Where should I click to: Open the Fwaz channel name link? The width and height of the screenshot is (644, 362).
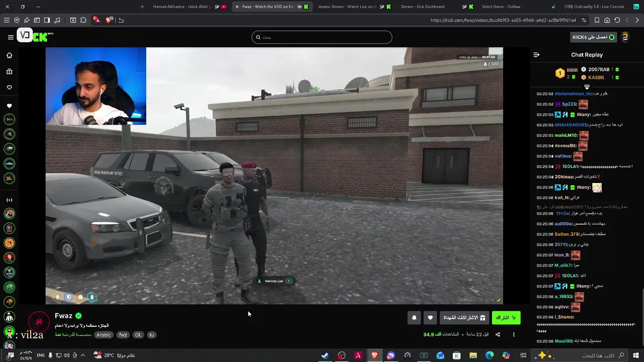[x=63, y=316]
